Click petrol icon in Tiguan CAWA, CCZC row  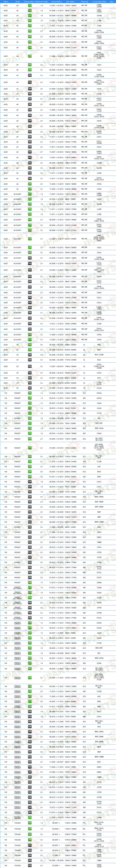click(x=30, y=834)
